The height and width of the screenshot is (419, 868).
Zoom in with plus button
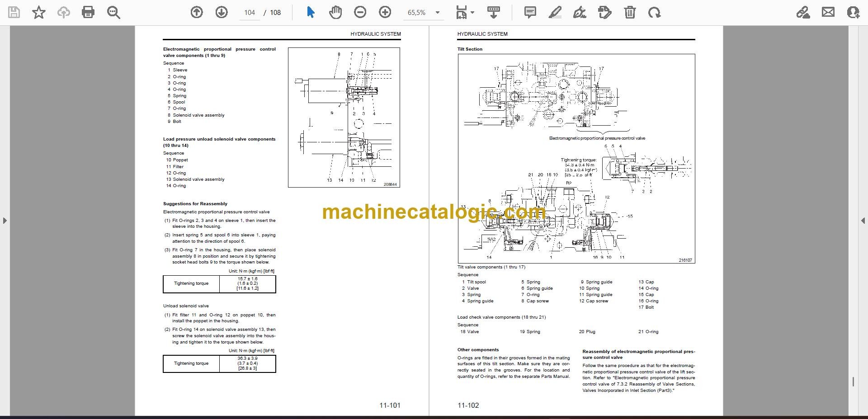(x=385, y=12)
